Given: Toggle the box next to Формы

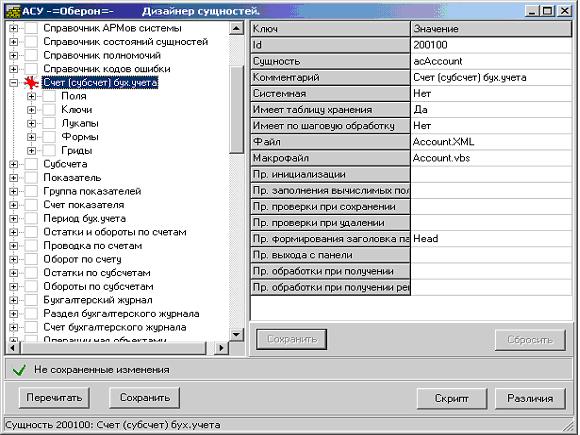Looking at the screenshot, I should pos(49,137).
